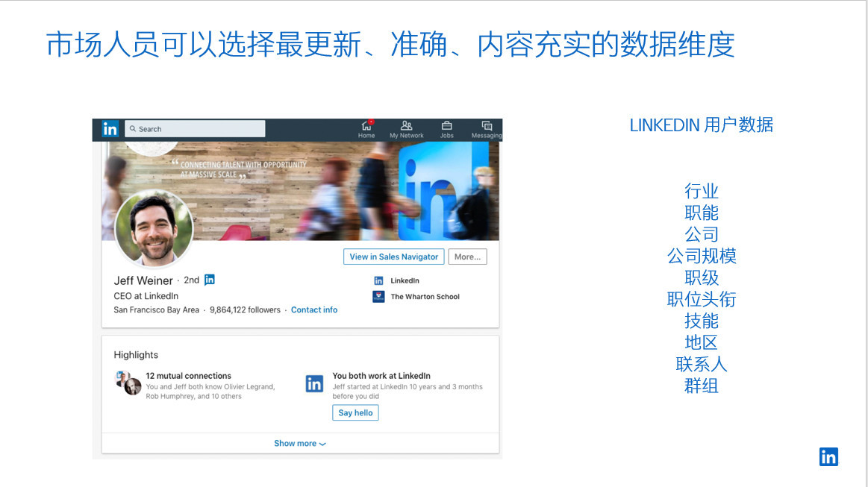The height and width of the screenshot is (487, 868).
Task: Click the LinkedIn company icon beside the LinkedIn label
Action: pos(378,280)
